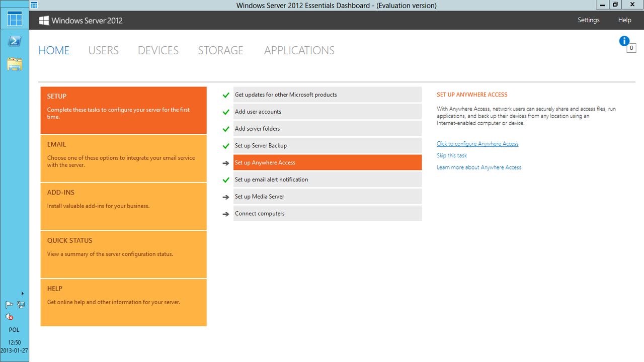Launch Windows PowerShell from the sidebar
This screenshot has height=362, width=644.
(x=15, y=41)
